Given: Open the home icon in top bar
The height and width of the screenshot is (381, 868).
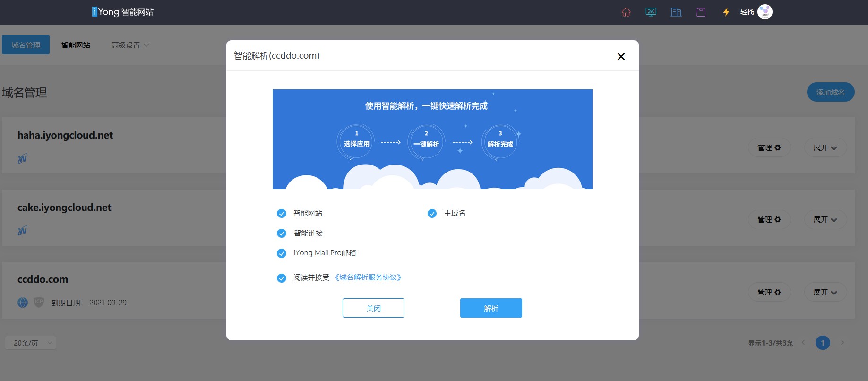Looking at the screenshot, I should pyautogui.click(x=626, y=12).
